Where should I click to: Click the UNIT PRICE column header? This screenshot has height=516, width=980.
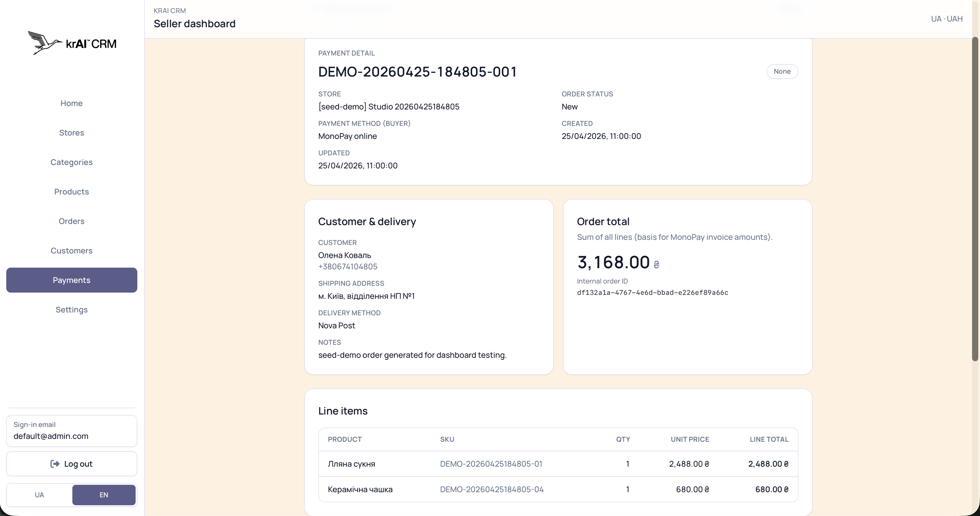(690, 439)
